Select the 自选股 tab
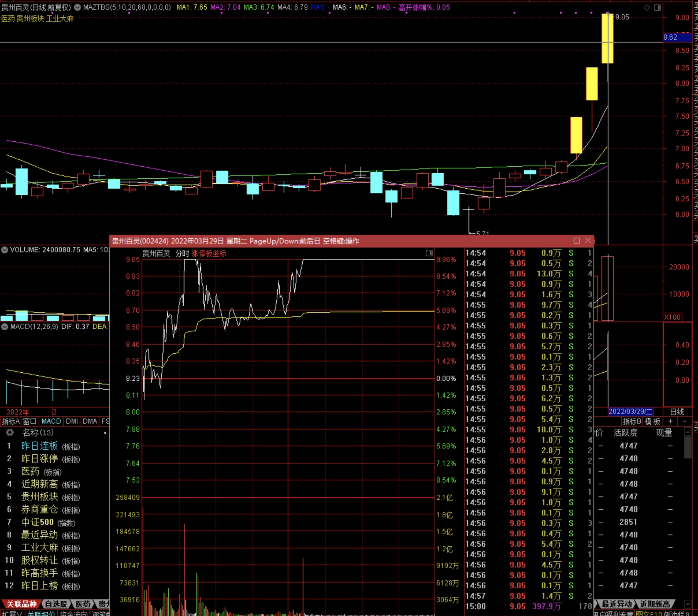Viewport: 698px width, 616px height. point(56,604)
